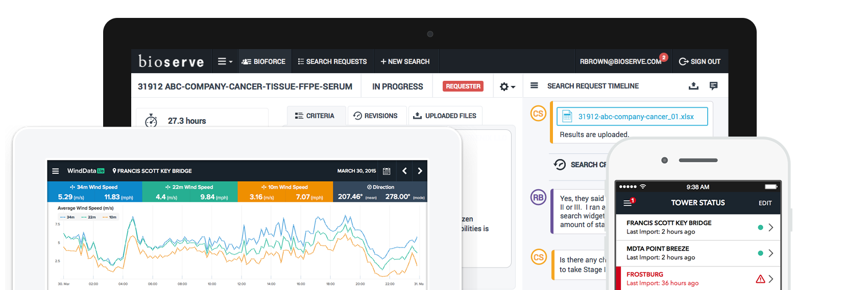The image size is (868, 290).
Task: Start a NEW SEARCH
Action: pyautogui.click(x=405, y=61)
